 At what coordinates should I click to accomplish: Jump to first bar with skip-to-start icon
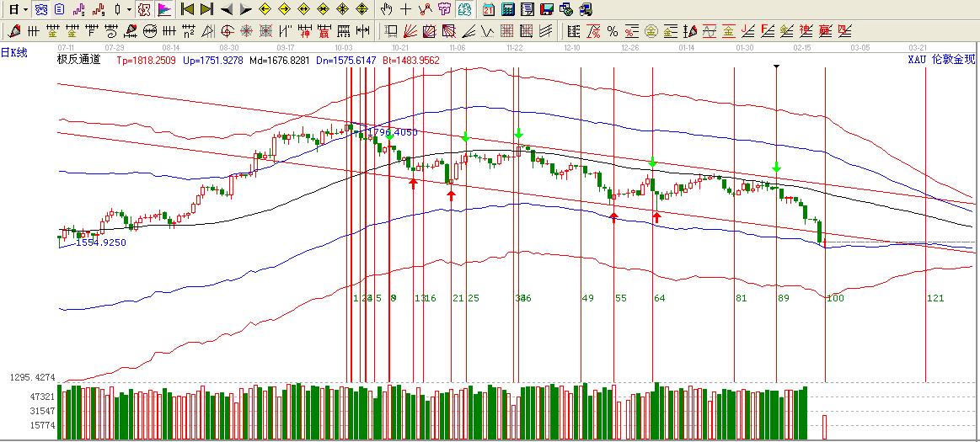187,10
